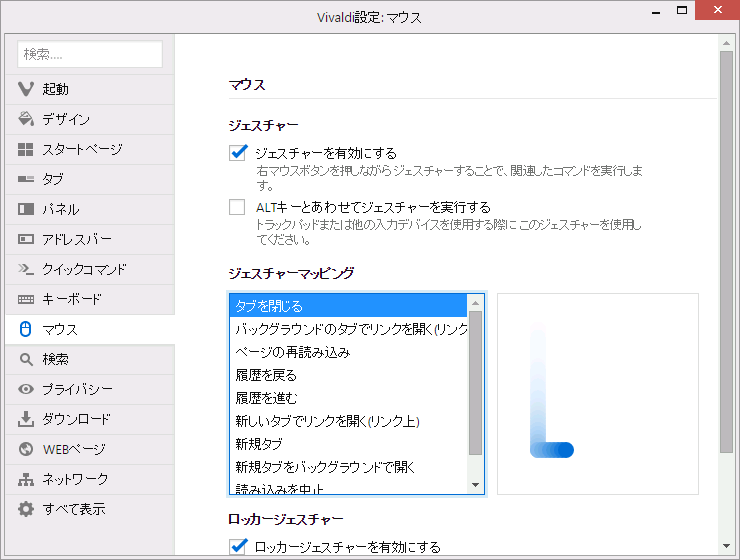Viewport: 740px width, 560px height.
Task: Select 新規タブをバックグラウンドで開く gesture
Action: coord(348,467)
